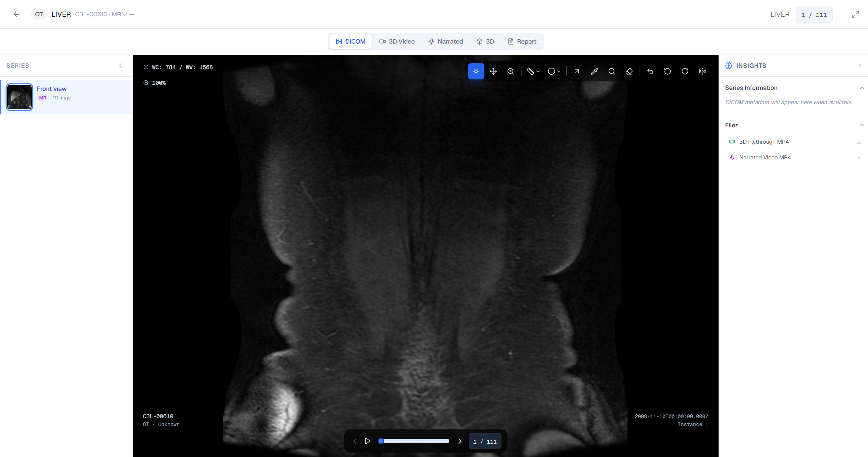Collapse the Series Information section

coord(862,88)
